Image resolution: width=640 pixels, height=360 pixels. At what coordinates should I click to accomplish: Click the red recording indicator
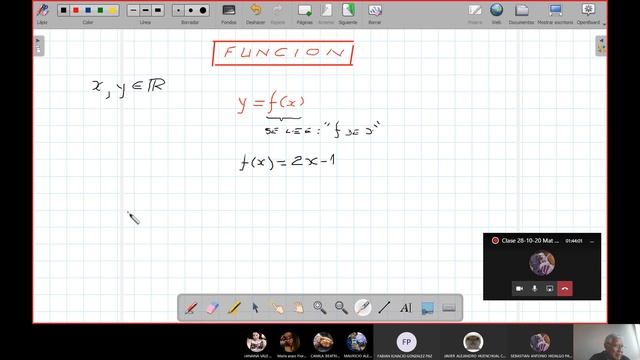495,241
